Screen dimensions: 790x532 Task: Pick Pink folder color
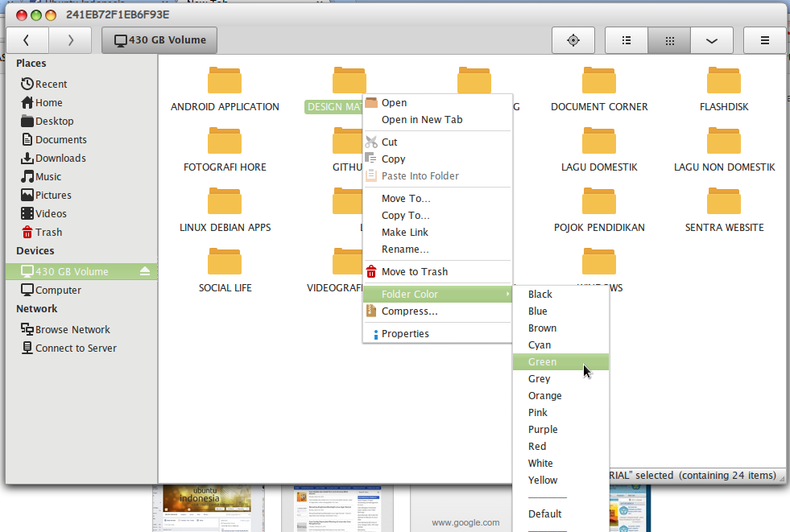560,413
